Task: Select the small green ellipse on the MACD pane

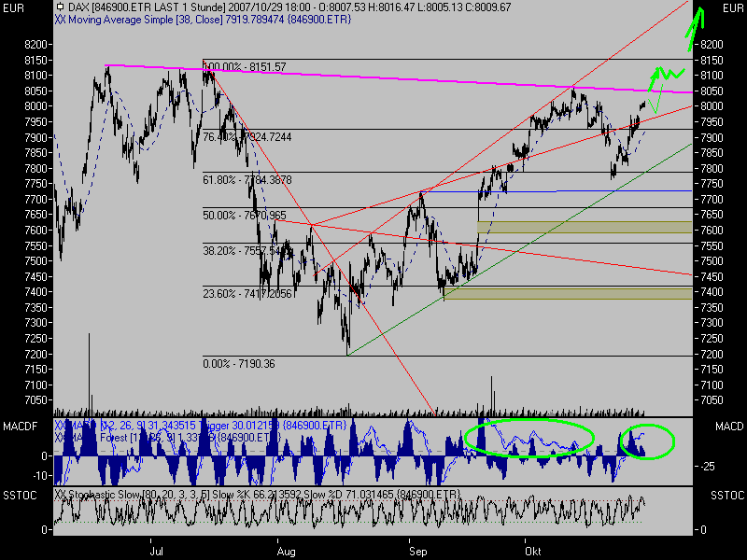Action: 648,441
